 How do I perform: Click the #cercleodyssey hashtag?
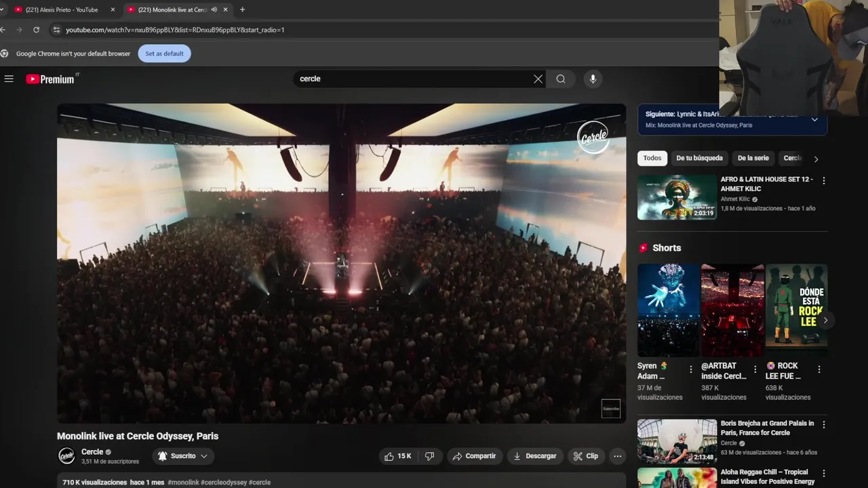coord(224,483)
